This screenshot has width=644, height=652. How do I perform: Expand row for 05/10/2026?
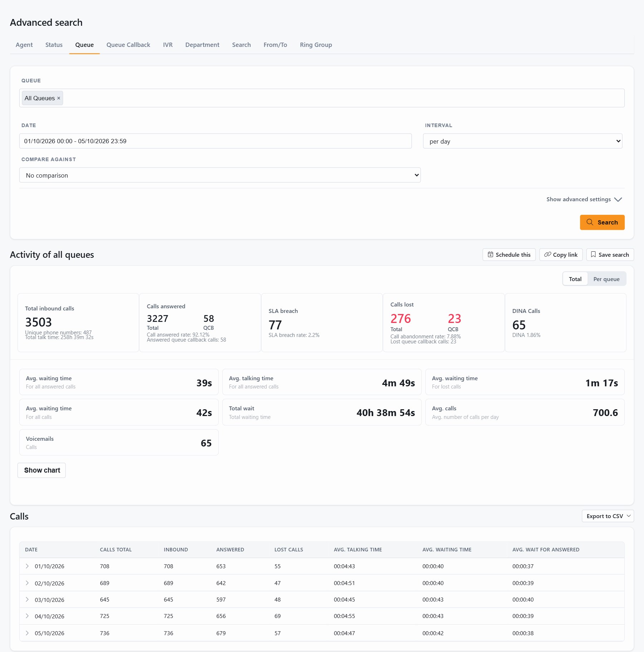click(x=27, y=633)
